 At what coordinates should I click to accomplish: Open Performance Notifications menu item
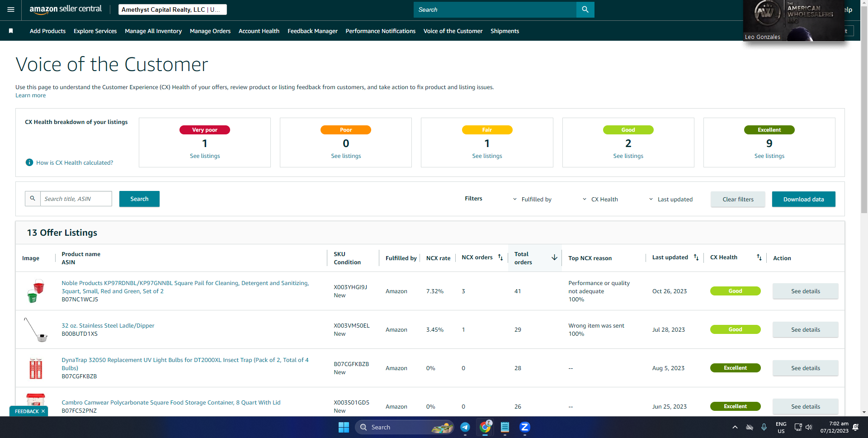(x=381, y=31)
